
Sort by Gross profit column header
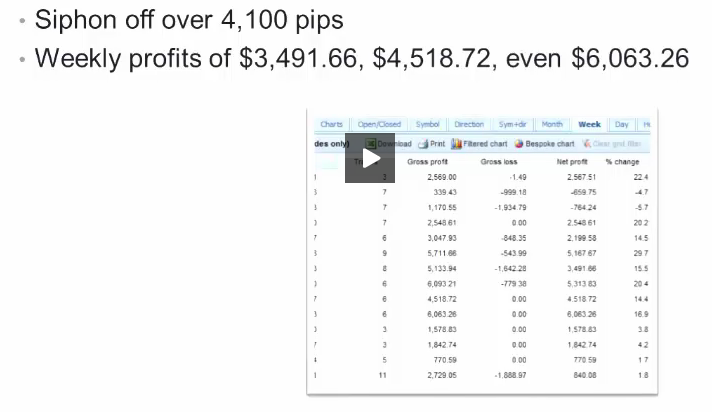(427, 162)
